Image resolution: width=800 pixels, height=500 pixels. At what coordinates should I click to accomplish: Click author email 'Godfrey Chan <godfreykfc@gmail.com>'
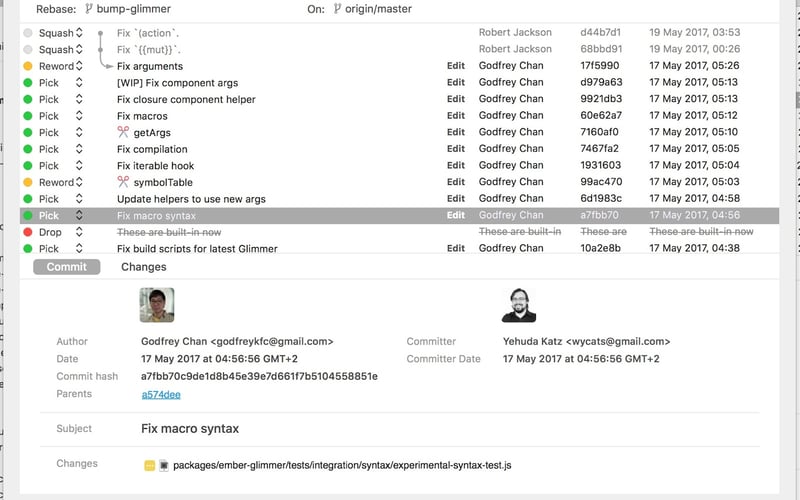pos(237,341)
